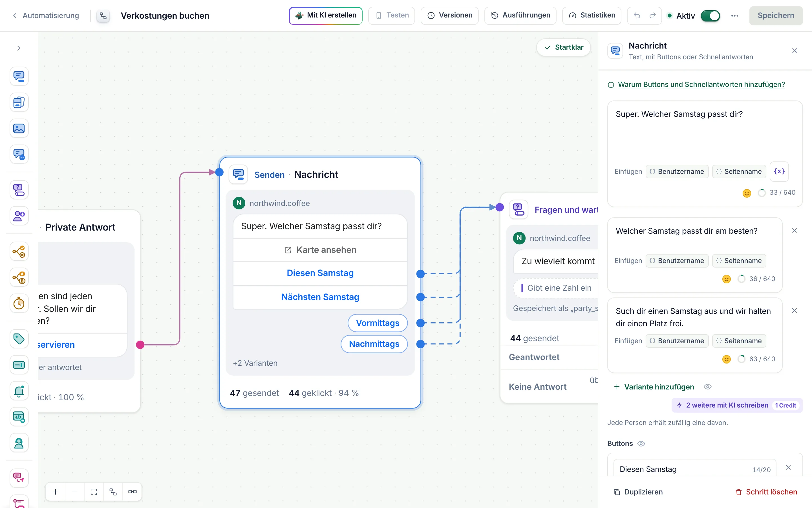Open the flow type icon beside title
This screenshot has width=812, height=508.
pyautogui.click(x=103, y=16)
